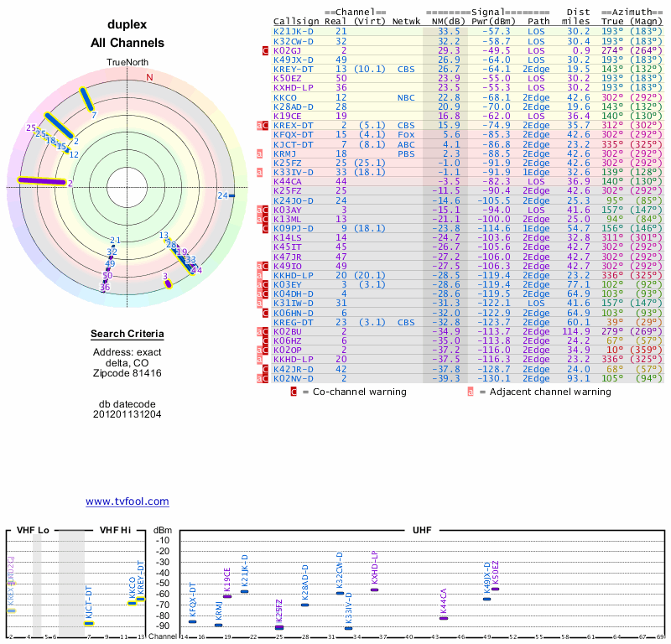Select the purple channel 3 radar marker
Image resolution: width=671 pixels, height=644 pixels.
tap(168, 283)
